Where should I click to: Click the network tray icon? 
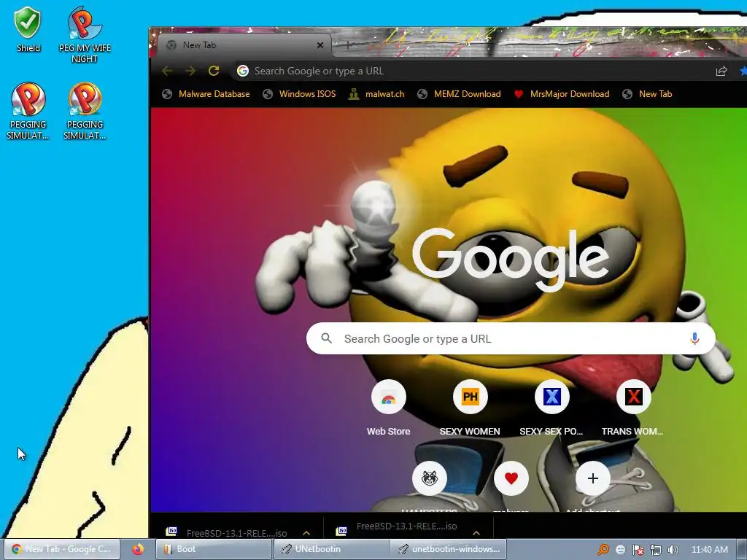point(656,550)
